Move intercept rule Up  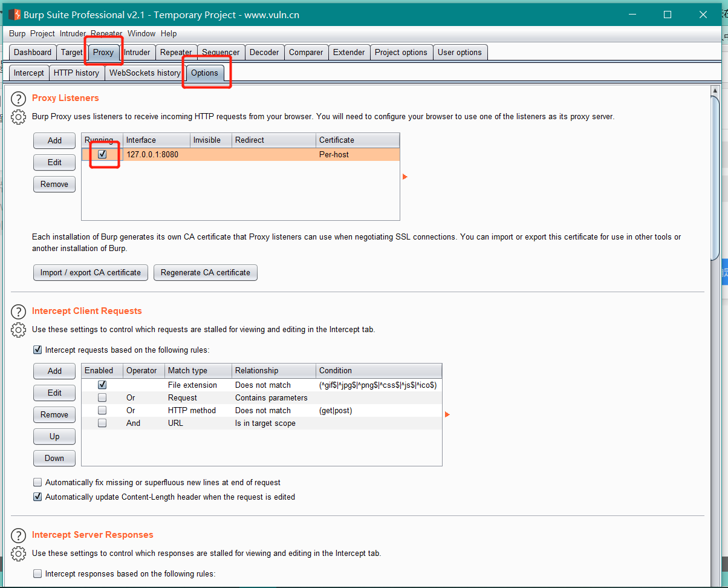coord(54,436)
